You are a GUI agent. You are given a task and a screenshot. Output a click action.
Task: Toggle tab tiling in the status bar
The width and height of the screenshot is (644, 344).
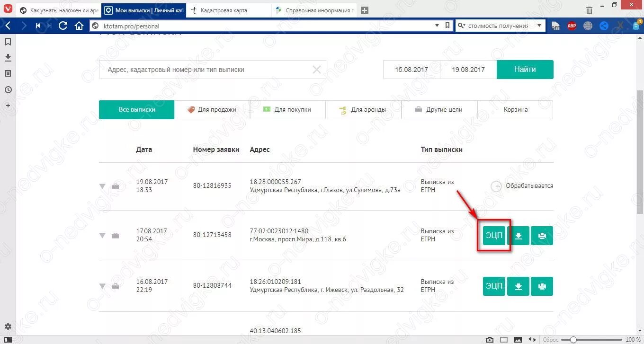click(x=504, y=339)
